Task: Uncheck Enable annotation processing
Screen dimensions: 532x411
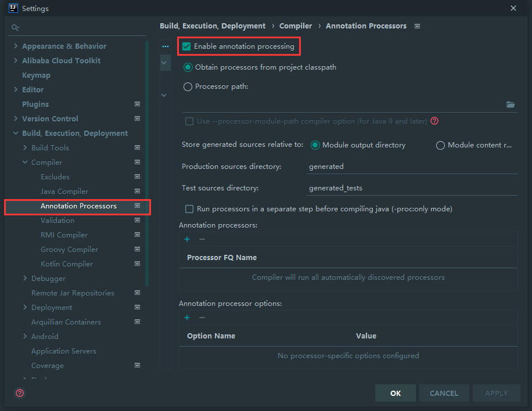Action: point(187,46)
